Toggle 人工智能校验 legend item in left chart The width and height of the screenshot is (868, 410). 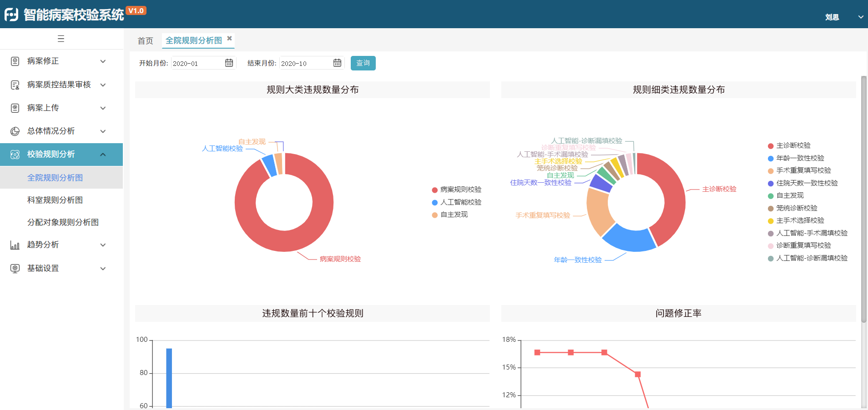coord(456,202)
